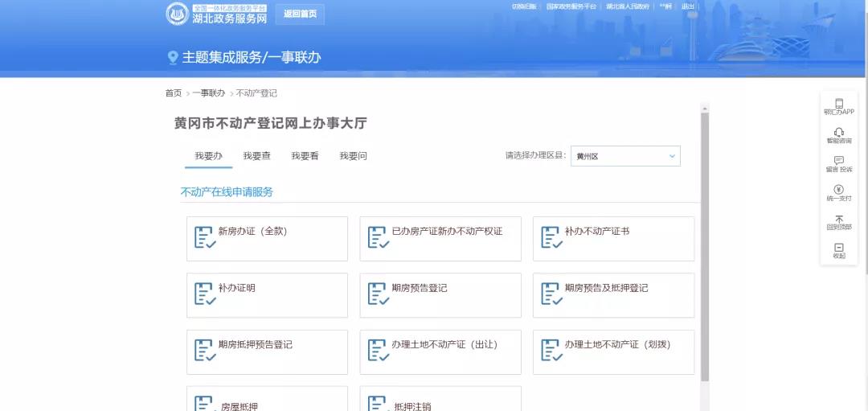
Task: Select the 我要看 tab
Action: coord(305,156)
